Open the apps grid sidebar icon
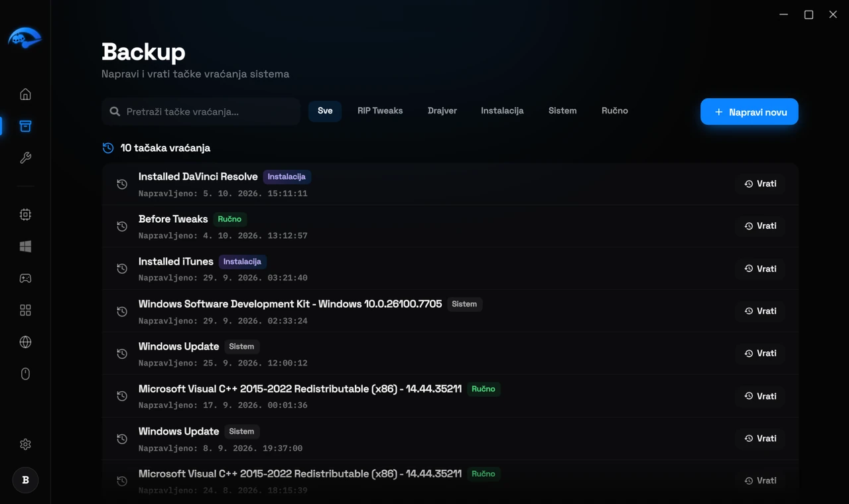849x504 pixels. (25, 310)
